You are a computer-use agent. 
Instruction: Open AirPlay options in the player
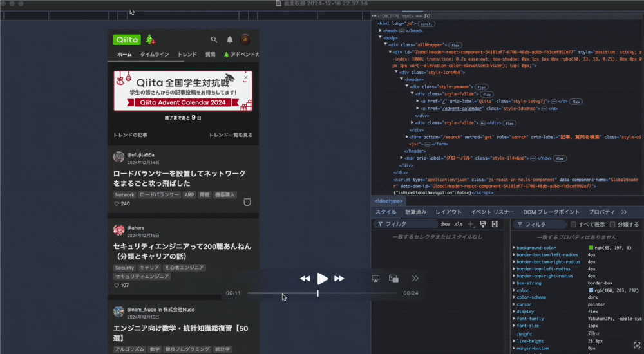coord(375,279)
